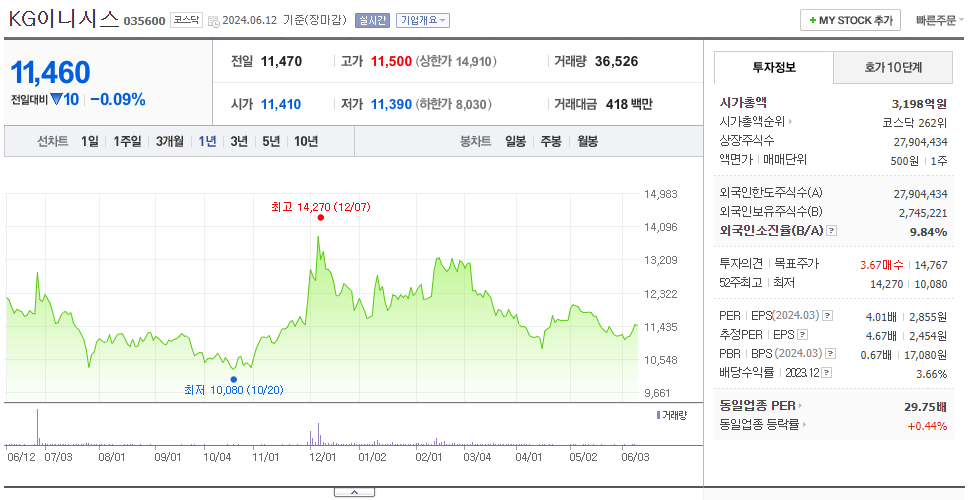
Task: Click the down triangle icon by 전일대비
Action: point(56,99)
